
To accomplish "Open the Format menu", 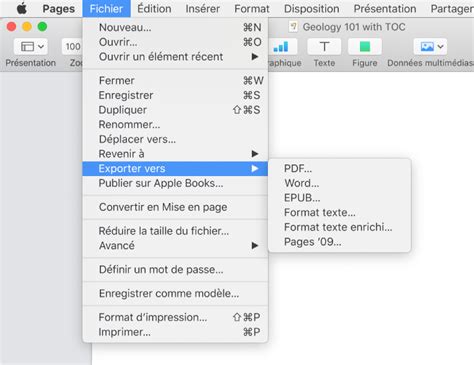I will [252, 9].
